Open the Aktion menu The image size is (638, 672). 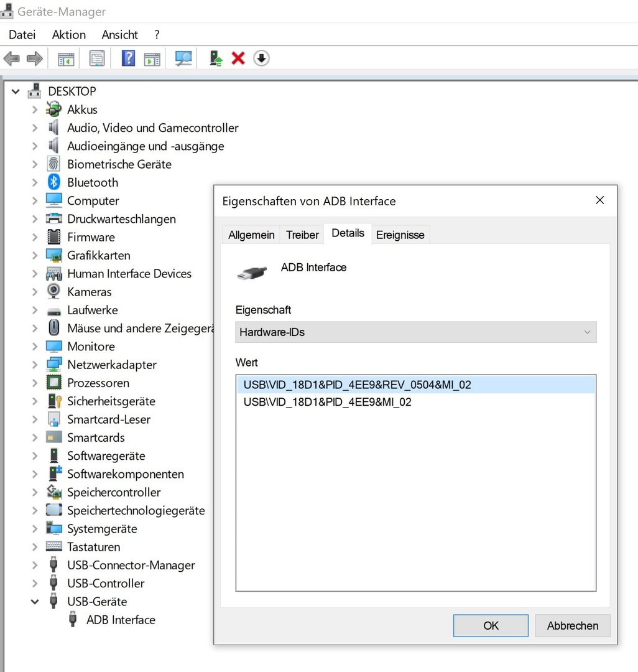(68, 35)
